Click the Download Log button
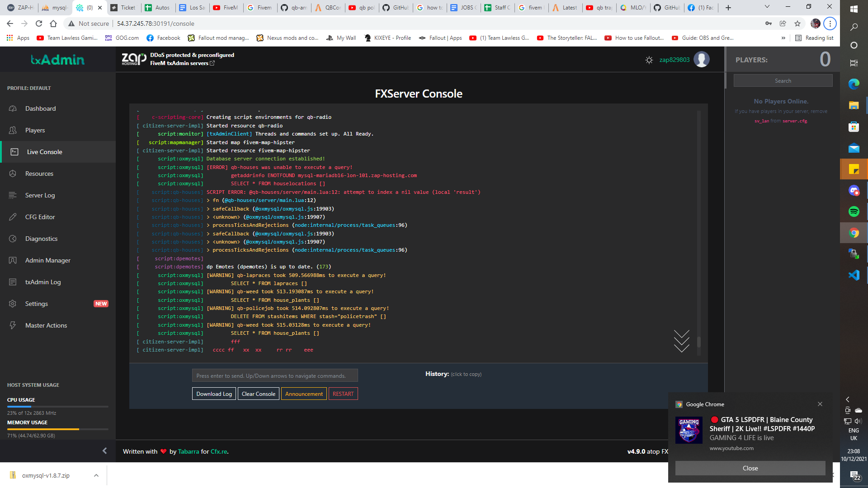The image size is (868, 488). click(x=214, y=394)
